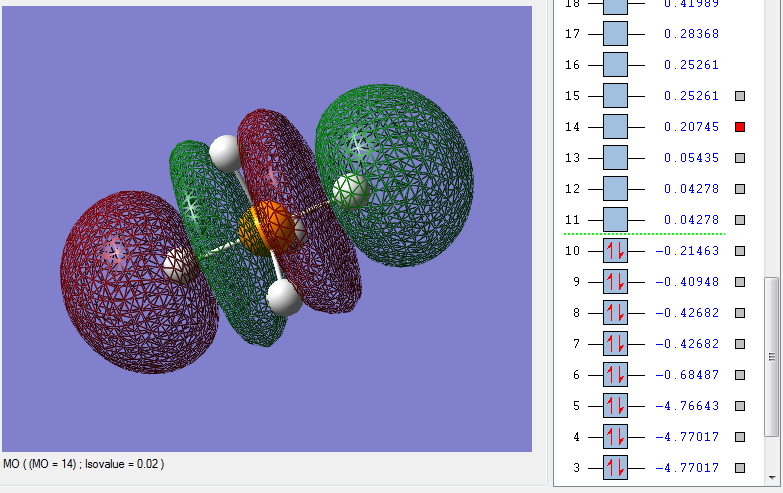This screenshot has width=783, height=493.
Task: Select the HOMO occupied box, MO 10
Action: pos(615,251)
